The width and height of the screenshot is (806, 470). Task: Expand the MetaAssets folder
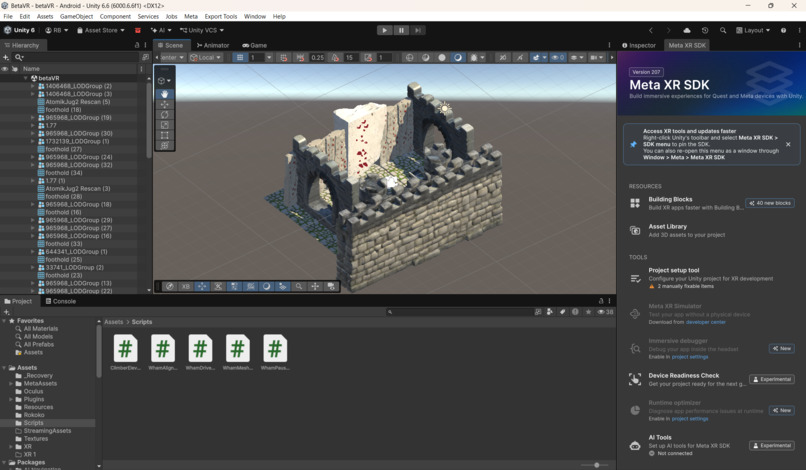pos(11,384)
